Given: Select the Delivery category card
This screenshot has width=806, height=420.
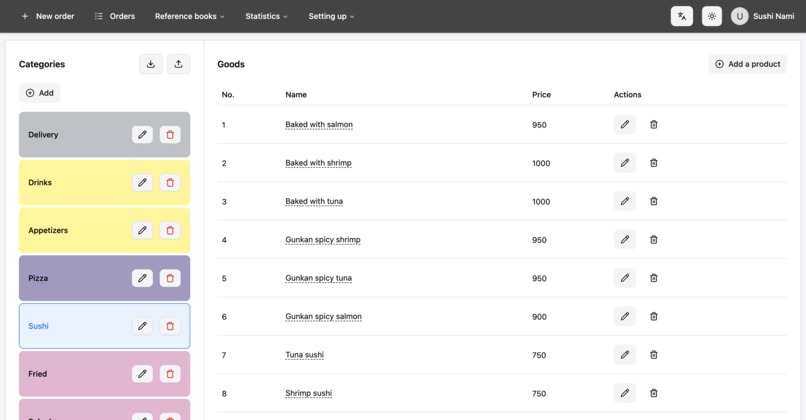Looking at the screenshot, I should (104, 135).
